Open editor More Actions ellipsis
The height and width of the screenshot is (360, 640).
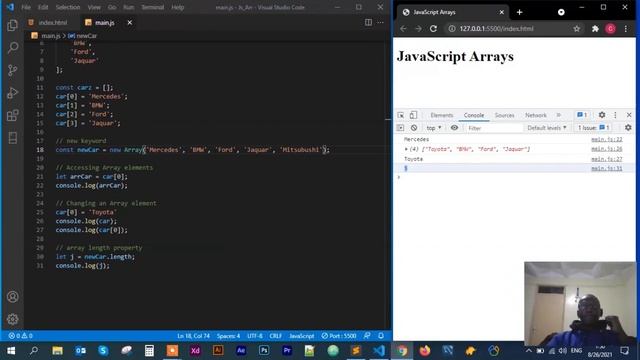380,22
